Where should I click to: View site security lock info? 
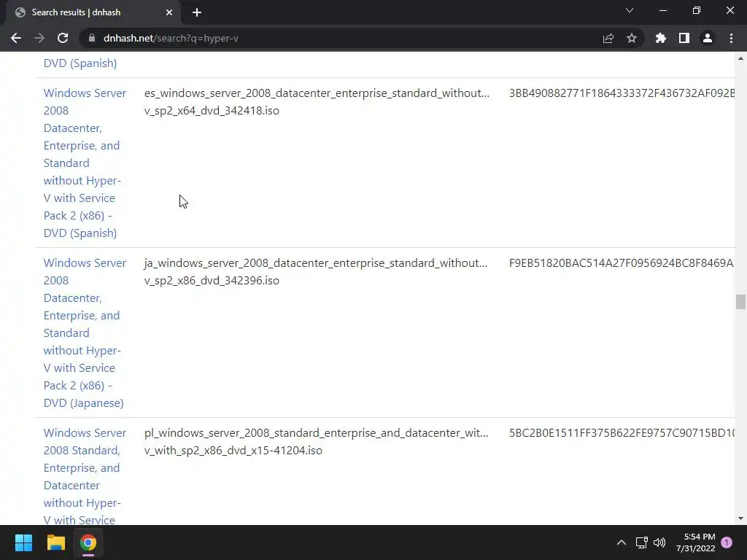(x=92, y=38)
